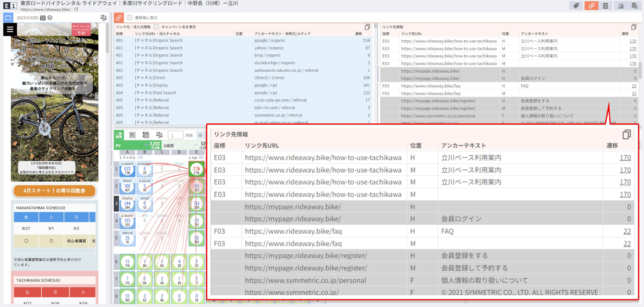
Task: Open the calendar date picker icon
Action: [x=43, y=18]
